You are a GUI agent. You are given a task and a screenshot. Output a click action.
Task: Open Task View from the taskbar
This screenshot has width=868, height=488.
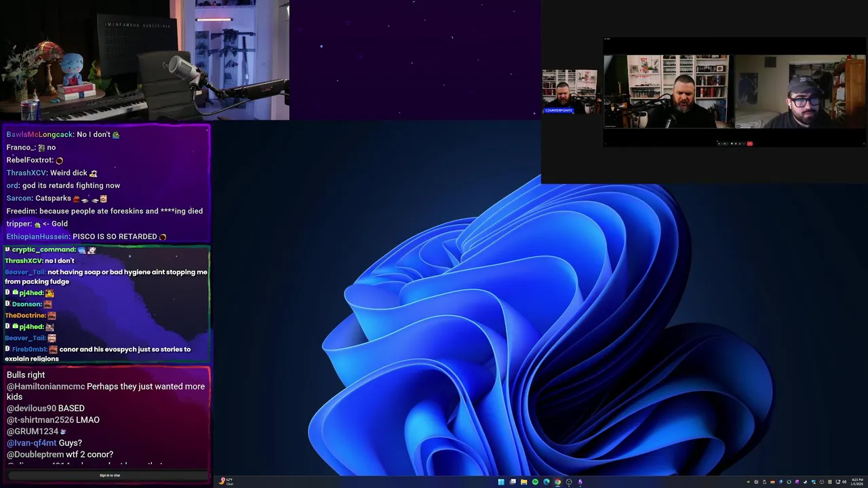pos(513,482)
